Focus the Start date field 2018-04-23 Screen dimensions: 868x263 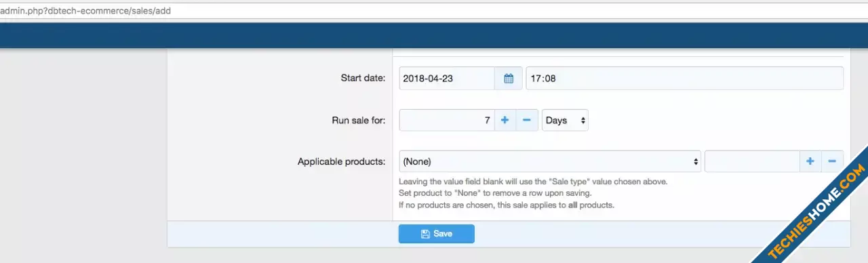(x=448, y=79)
